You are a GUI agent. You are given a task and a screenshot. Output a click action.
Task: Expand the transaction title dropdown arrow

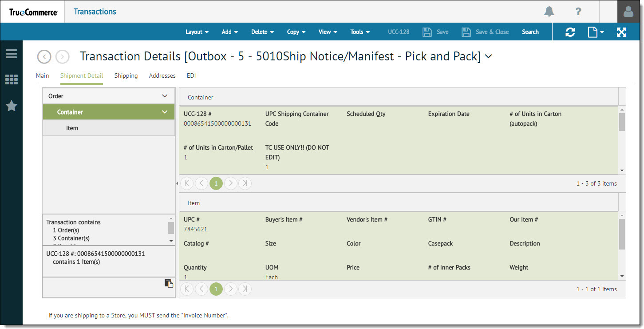coord(489,56)
